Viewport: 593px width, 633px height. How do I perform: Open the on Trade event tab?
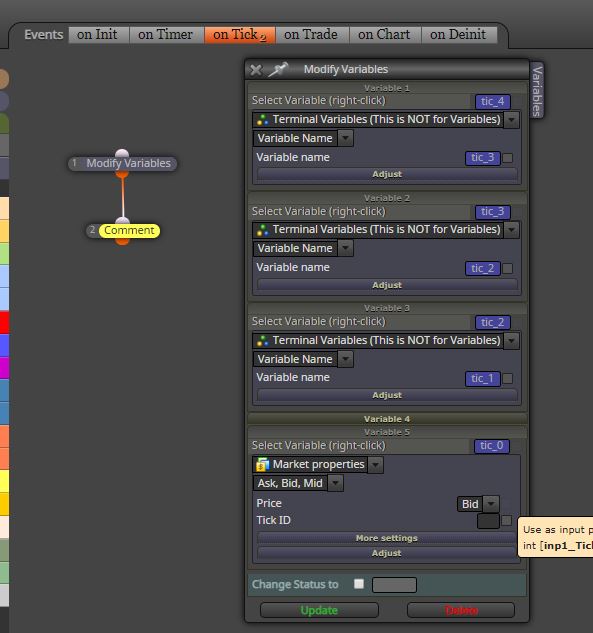[x=312, y=35]
